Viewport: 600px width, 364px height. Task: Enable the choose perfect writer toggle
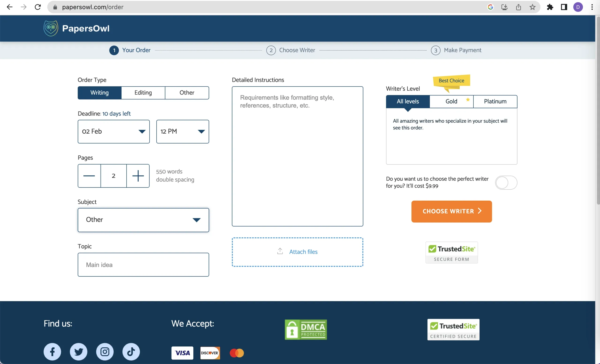point(506,183)
